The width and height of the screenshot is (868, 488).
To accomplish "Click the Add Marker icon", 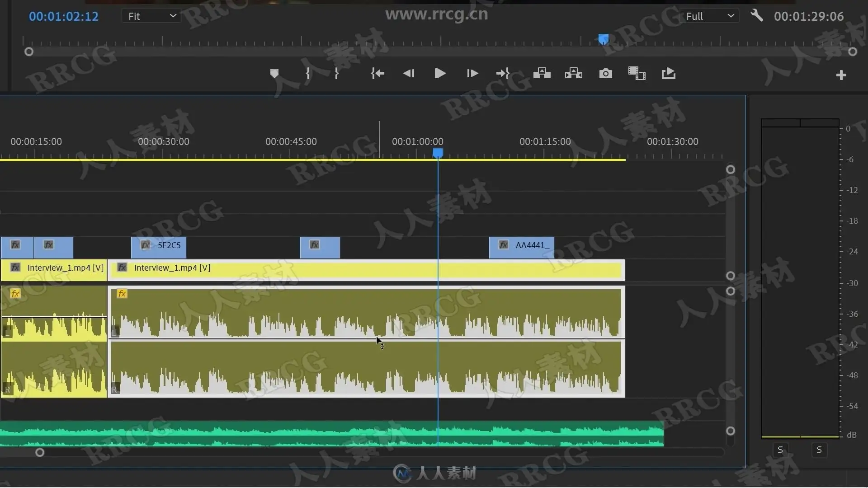I will [x=274, y=74].
